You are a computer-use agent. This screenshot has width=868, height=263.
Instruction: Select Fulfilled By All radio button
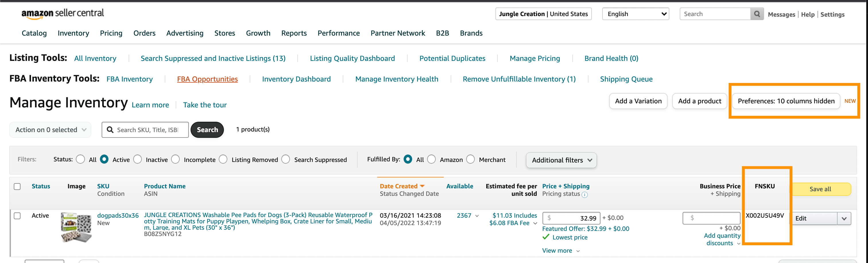[408, 159]
